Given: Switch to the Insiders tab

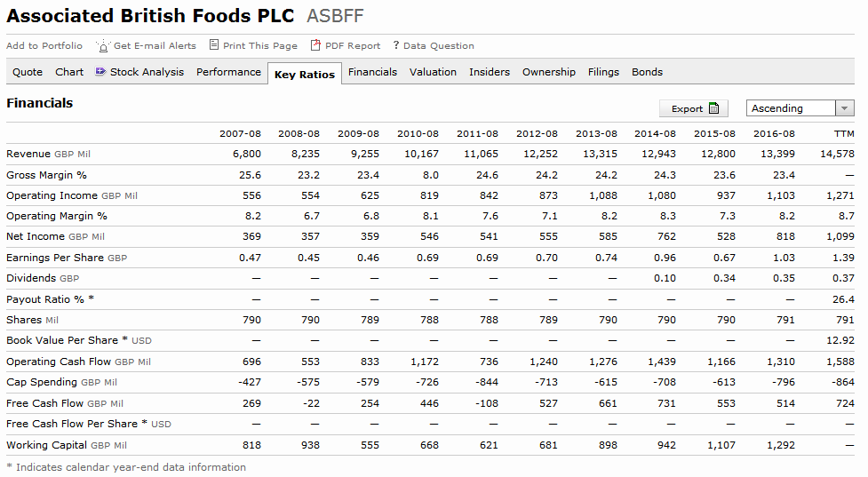Looking at the screenshot, I should tap(490, 72).
